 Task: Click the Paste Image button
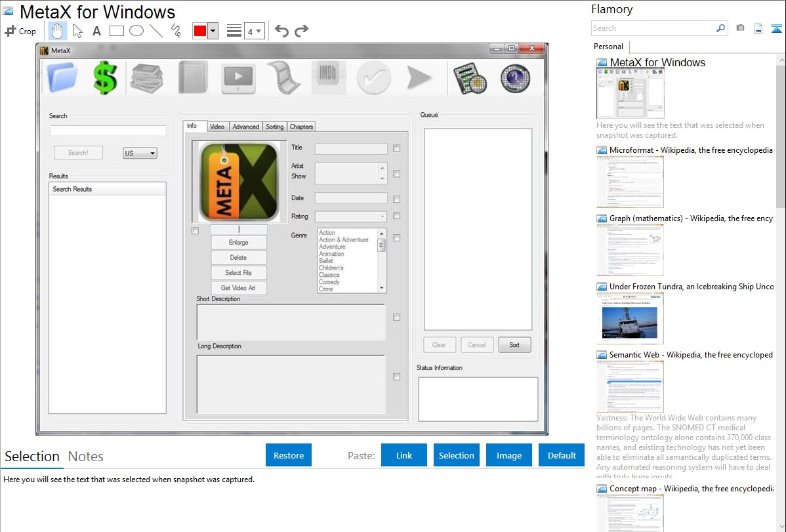pyautogui.click(x=508, y=455)
